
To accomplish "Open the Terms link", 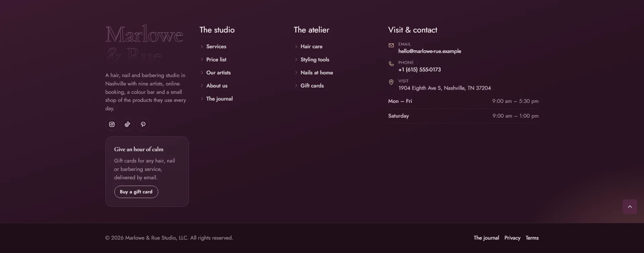I will (x=532, y=238).
